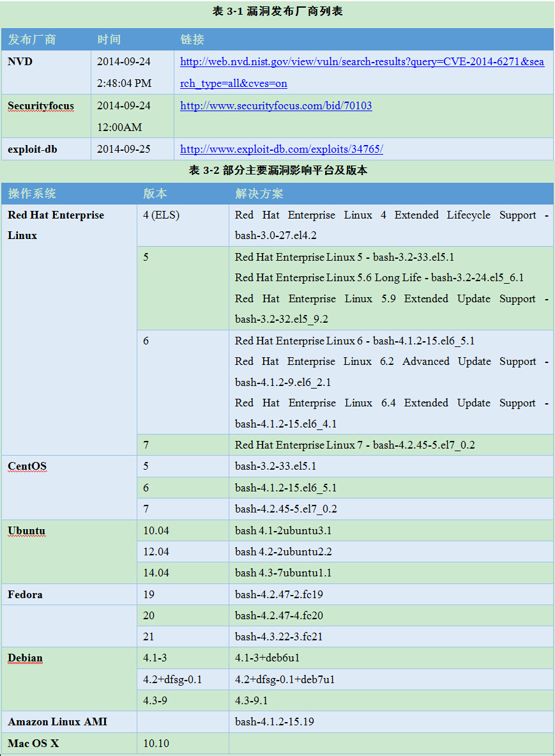This screenshot has height=756, width=555.
Task: Click the Fedora 20 version cell
Action: pos(183,615)
